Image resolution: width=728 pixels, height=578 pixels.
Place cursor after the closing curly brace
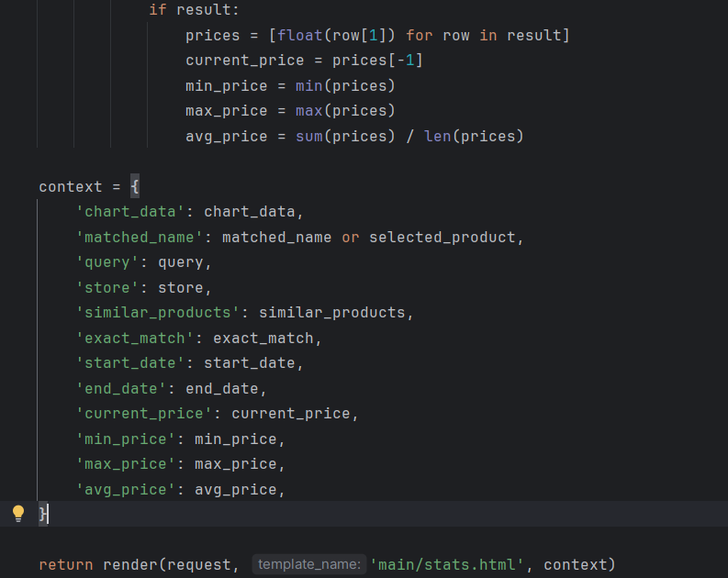pos(48,514)
